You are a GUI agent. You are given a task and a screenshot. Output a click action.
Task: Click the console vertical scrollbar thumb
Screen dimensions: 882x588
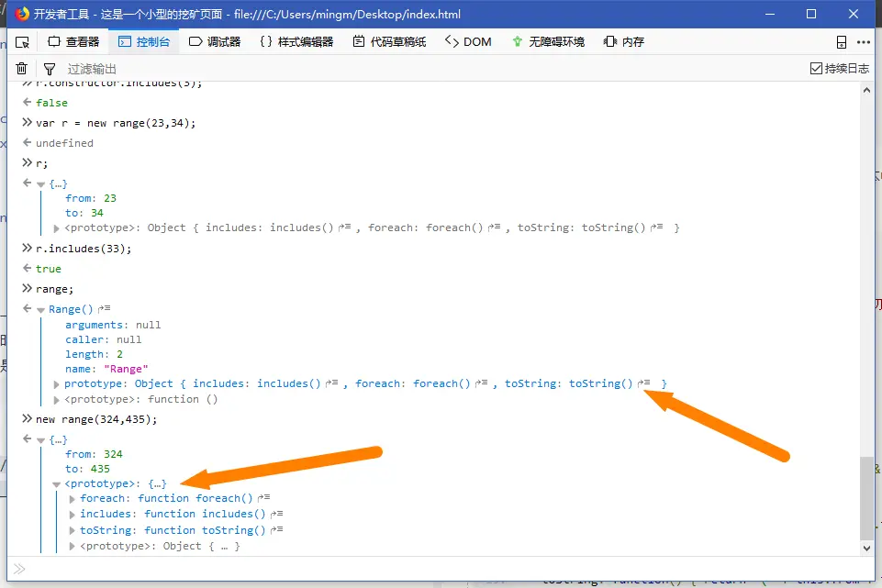pyautogui.click(x=866, y=498)
